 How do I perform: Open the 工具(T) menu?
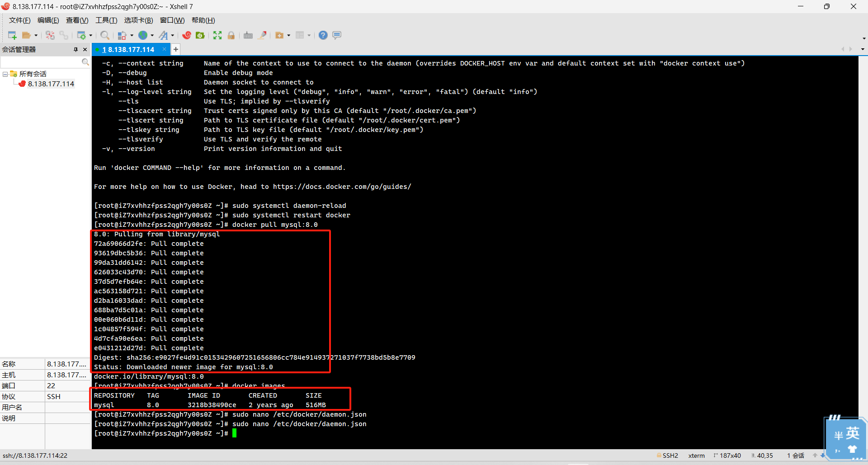click(106, 20)
